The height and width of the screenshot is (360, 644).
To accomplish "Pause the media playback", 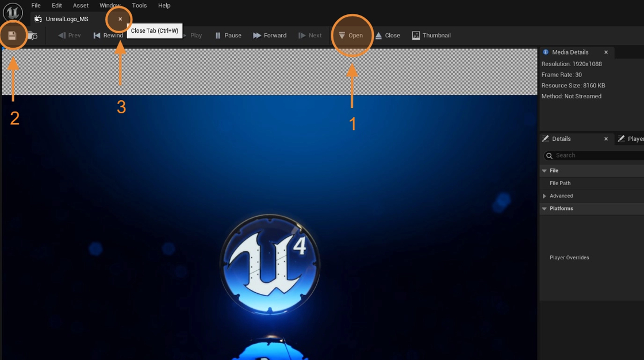I will click(x=228, y=35).
